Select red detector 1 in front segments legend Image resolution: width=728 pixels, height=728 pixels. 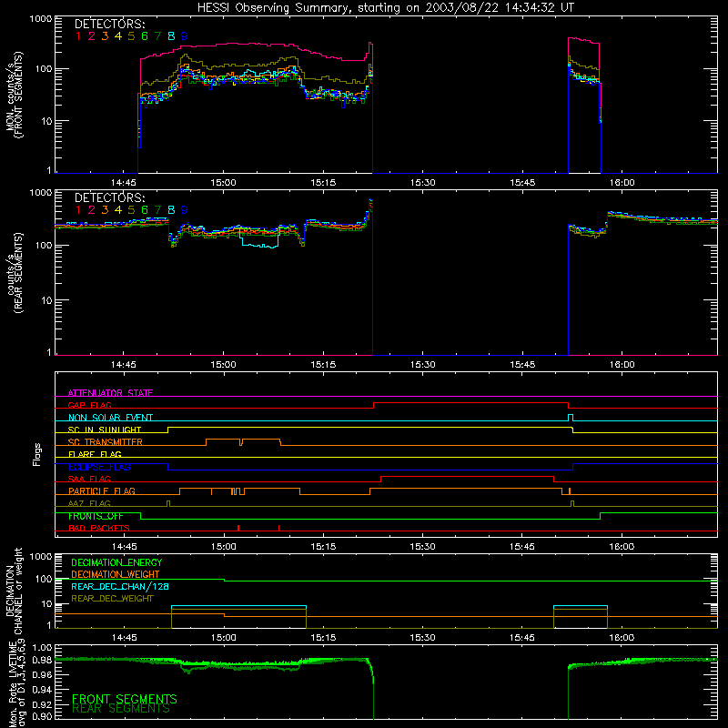pos(78,36)
